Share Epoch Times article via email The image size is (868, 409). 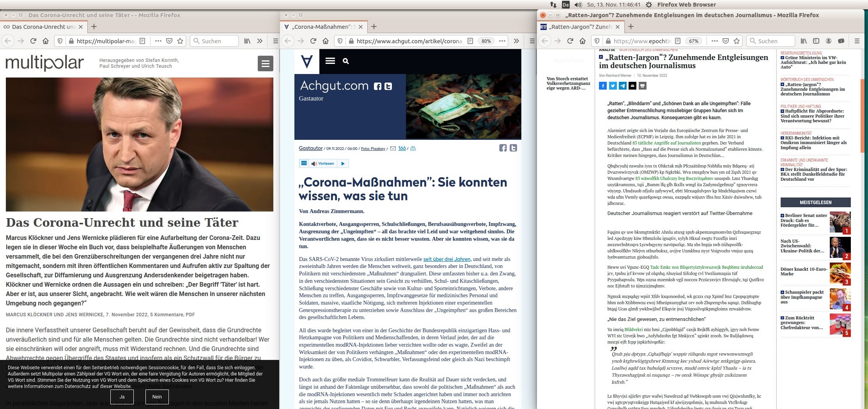click(x=632, y=86)
